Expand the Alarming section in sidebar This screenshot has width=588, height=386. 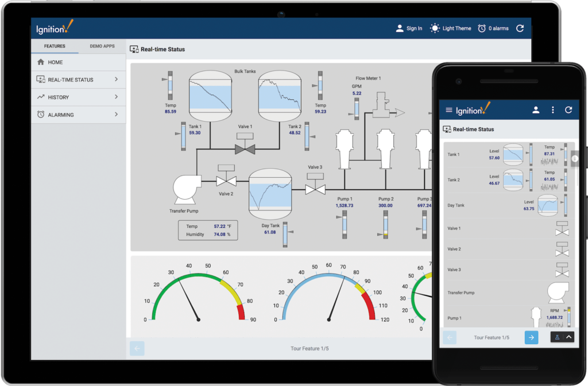coord(116,115)
